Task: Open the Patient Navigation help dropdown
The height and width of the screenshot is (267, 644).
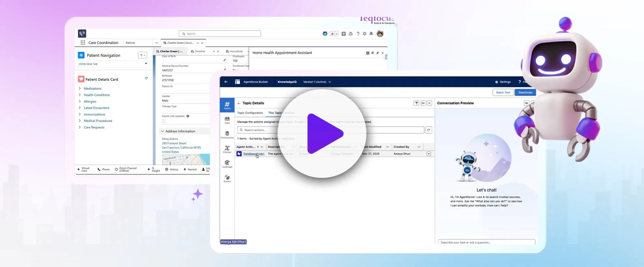Action: click(x=142, y=55)
